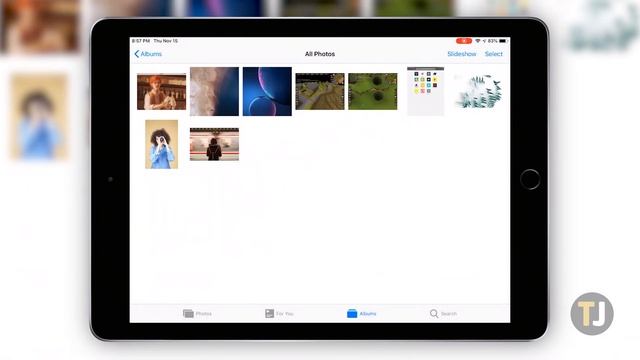Tap the Select button
The width and height of the screenshot is (640, 360).
[x=493, y=54]
